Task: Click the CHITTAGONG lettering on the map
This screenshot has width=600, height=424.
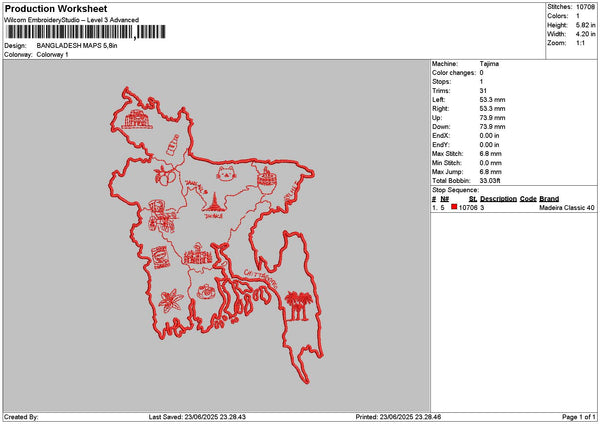Action: click(x=261, y=278)
